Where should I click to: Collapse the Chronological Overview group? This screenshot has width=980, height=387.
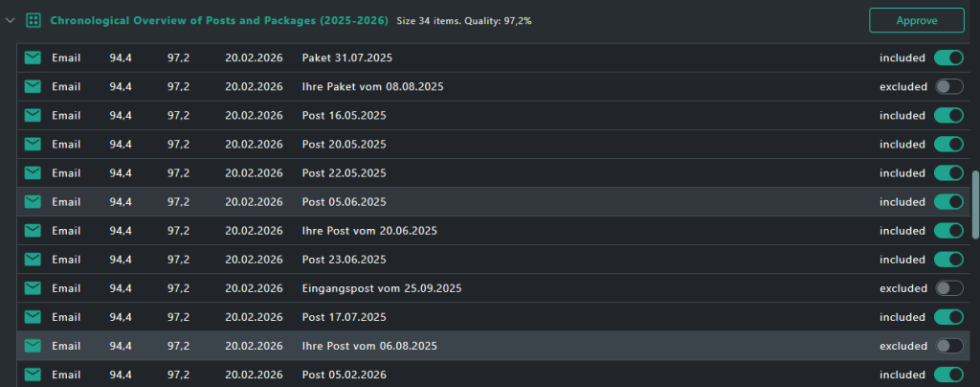point(11,20)
